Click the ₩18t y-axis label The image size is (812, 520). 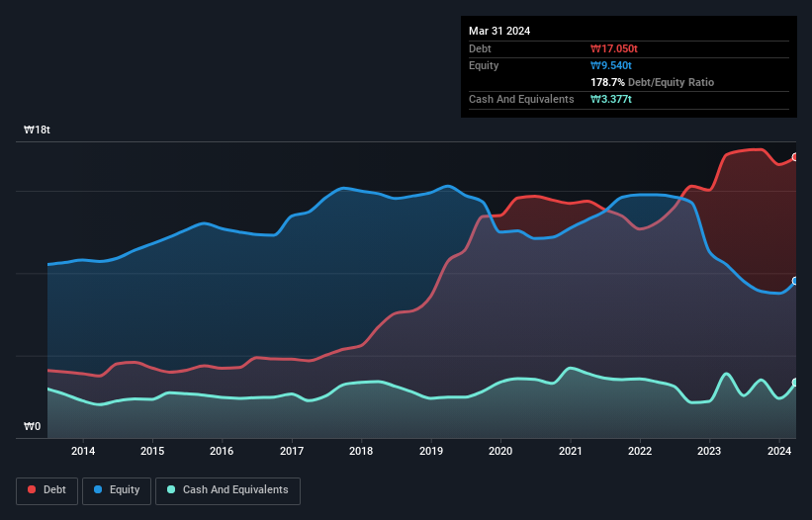click(37, 130)
